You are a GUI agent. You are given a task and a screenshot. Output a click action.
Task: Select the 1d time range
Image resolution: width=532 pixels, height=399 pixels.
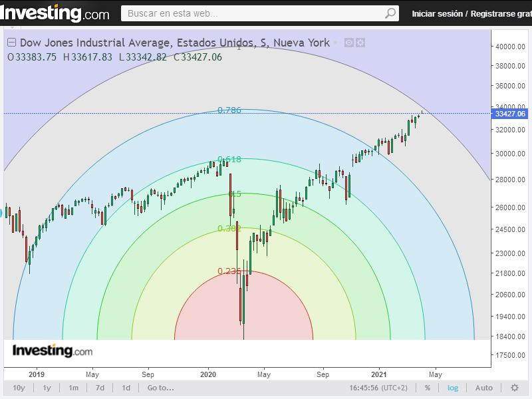pyautogui.click(x=126, y=388)
